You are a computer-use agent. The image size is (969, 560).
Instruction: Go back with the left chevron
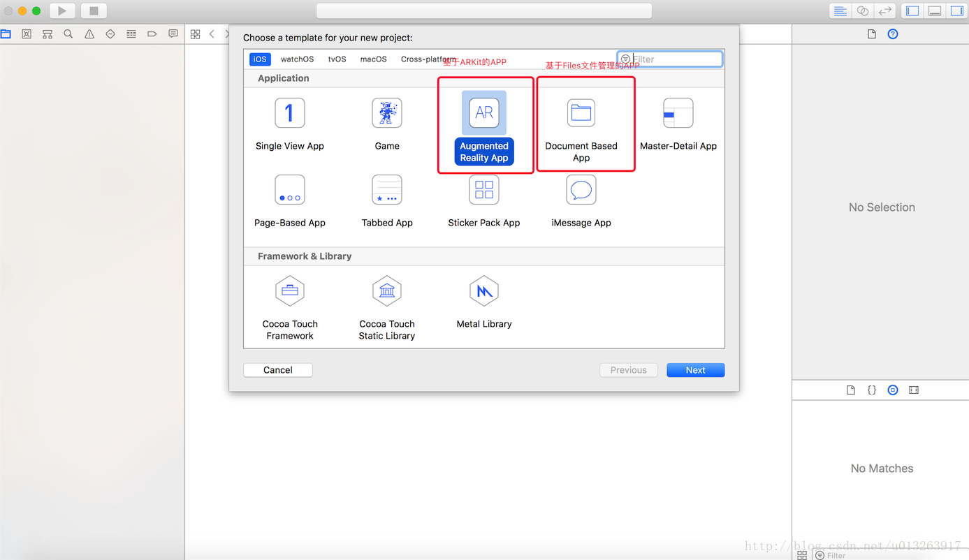pos(212,34)
